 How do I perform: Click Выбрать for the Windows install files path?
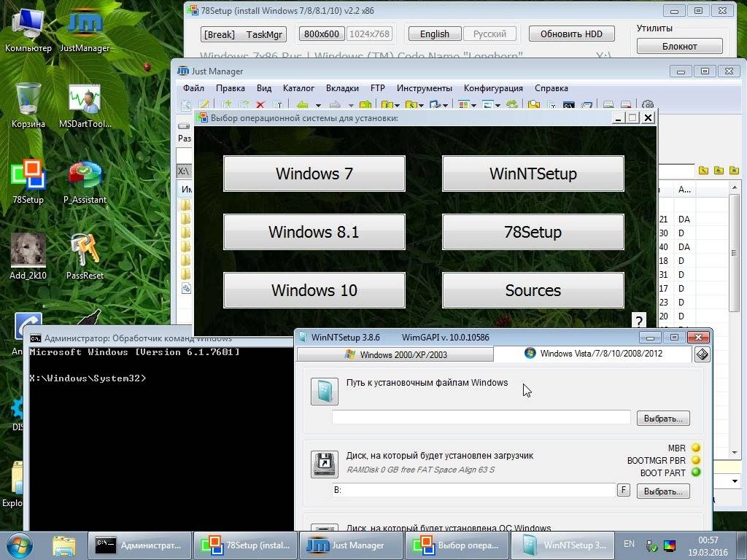[662, 418]
